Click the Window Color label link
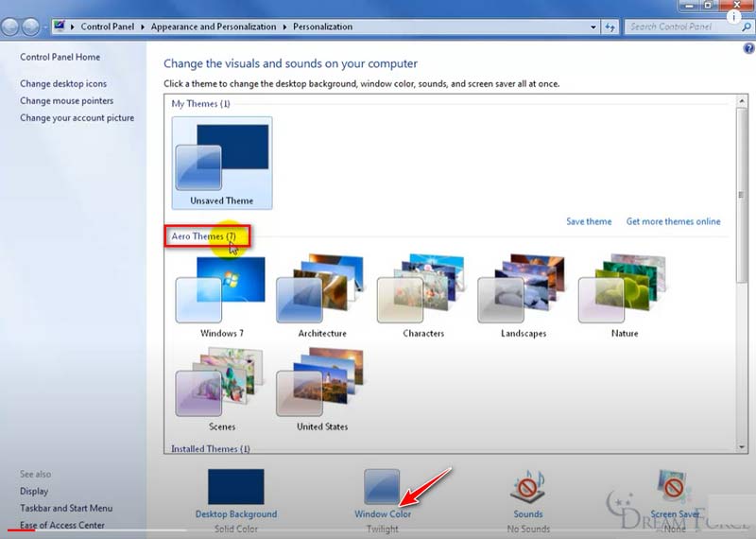The height and width of the screenshot is (539, 756). pos(383,514)
